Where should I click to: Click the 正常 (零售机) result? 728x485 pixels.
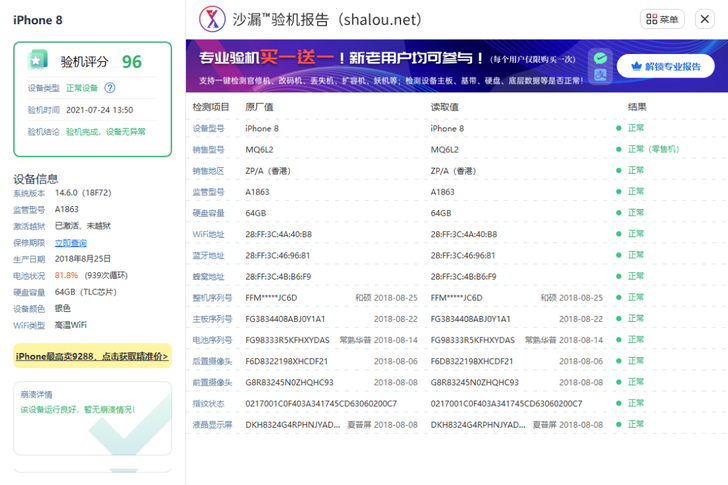(x=653, y=149)
